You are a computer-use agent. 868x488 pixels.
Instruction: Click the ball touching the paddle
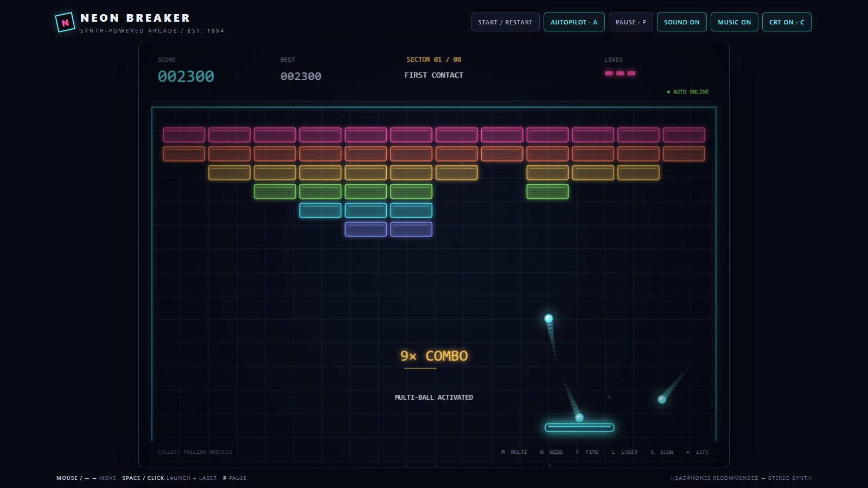click(579, 418)
